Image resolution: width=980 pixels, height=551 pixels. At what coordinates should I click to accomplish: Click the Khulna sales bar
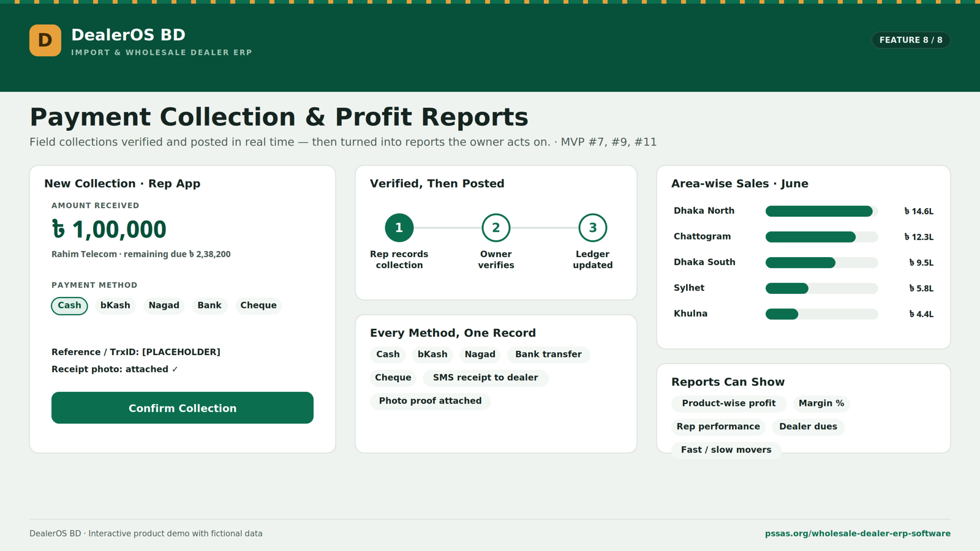point(821,314)
